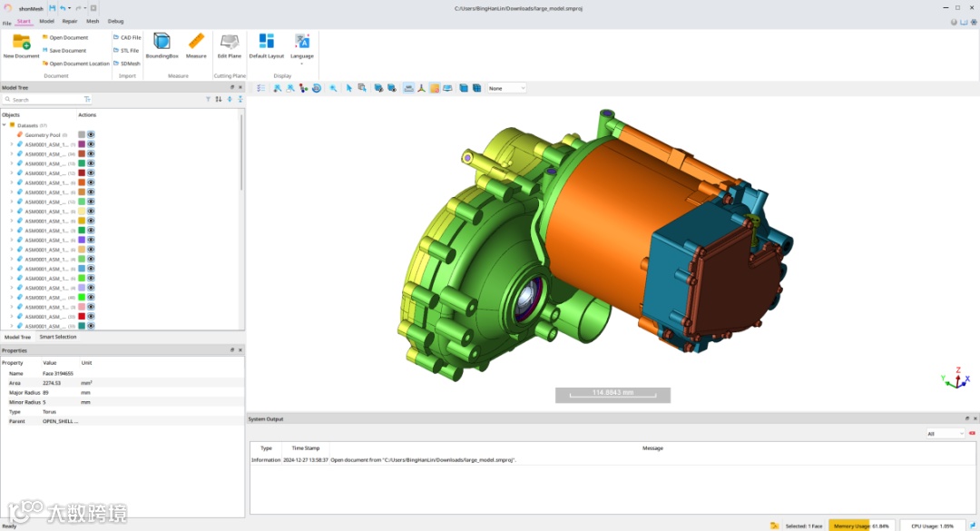980x531 pixels.
Task: Toggle the eye icon for the ASM row with count (34)
Action: point(91,154)
